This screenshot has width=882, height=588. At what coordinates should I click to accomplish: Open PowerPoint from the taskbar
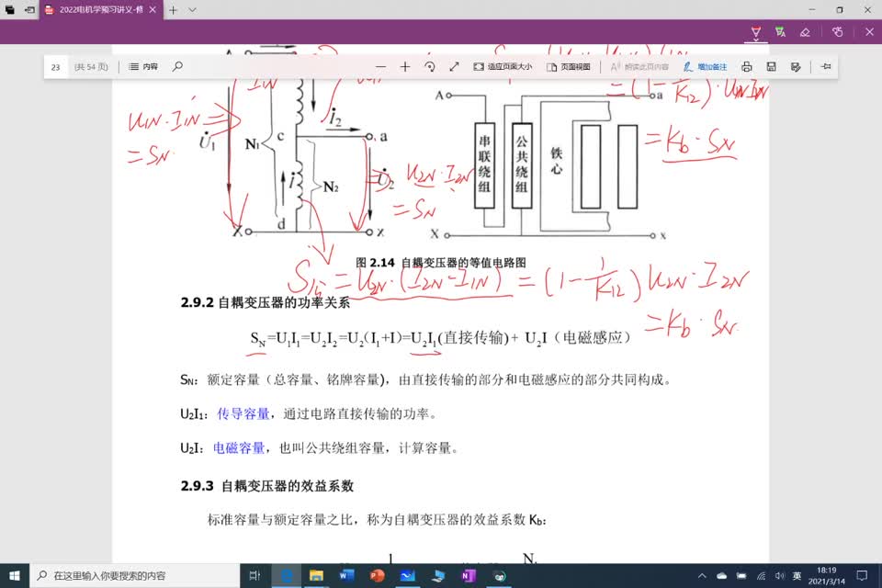(377, 576)
